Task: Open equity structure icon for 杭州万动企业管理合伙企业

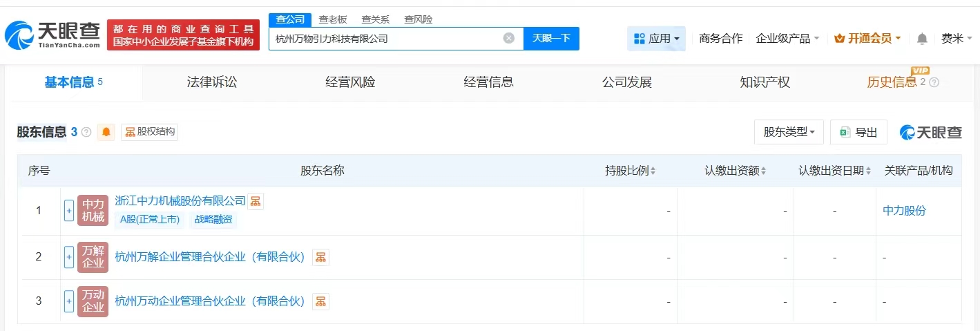Action: click(320, 301)
